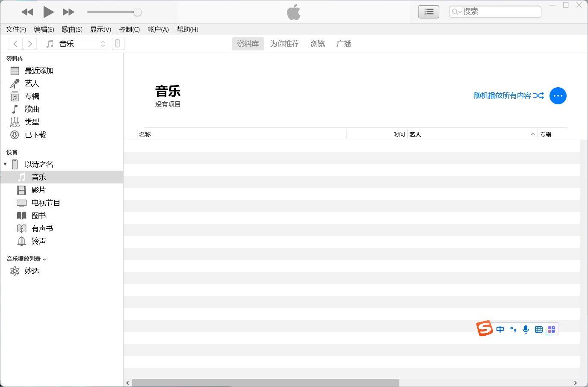Navigate back with the left arrow button
The image size is (588, 387).
coord(15,44)
